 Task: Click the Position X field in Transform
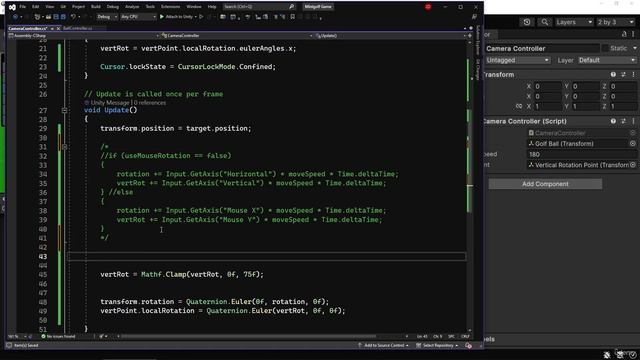[x=547, y=87]
